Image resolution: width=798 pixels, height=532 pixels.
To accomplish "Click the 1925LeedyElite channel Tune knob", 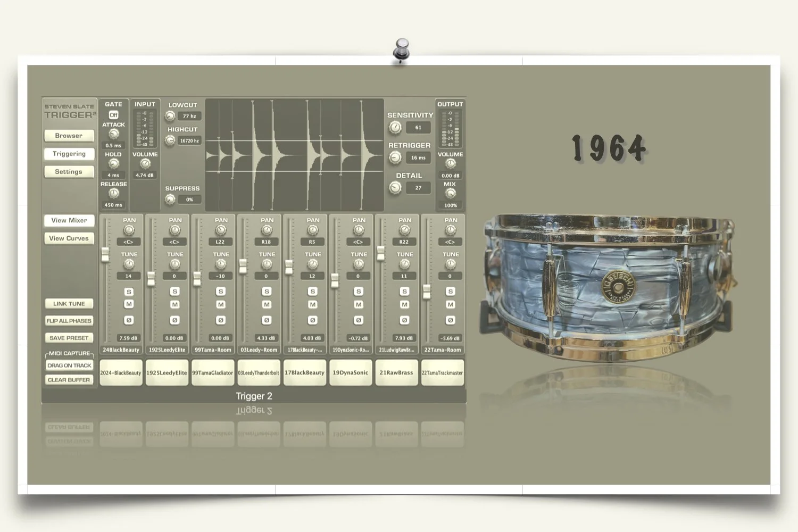I will (x=174, y=264).
